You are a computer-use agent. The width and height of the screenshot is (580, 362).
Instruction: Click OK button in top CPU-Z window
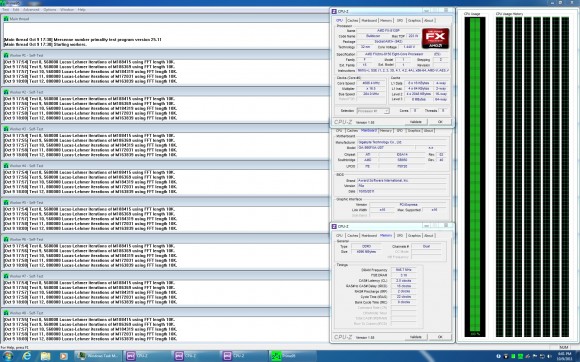click(440, 122)
